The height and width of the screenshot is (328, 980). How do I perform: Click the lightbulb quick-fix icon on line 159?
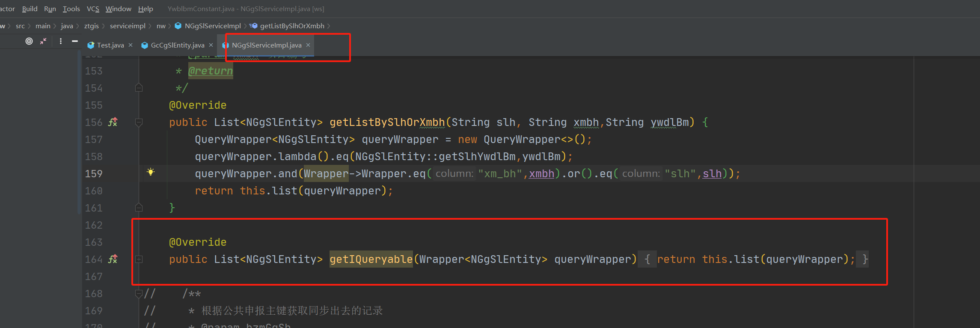[x=151, y=172]
